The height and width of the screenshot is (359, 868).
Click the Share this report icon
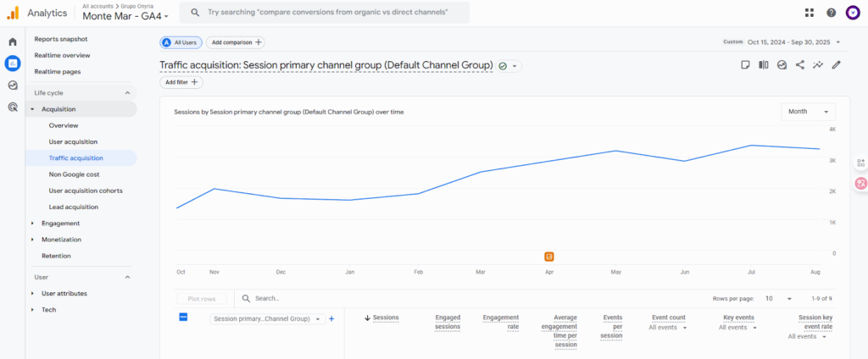pos(800,64)
